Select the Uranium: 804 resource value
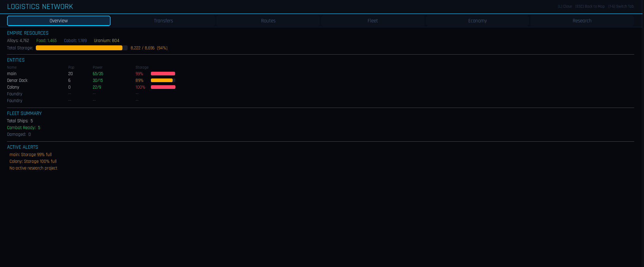 [107, 40]
